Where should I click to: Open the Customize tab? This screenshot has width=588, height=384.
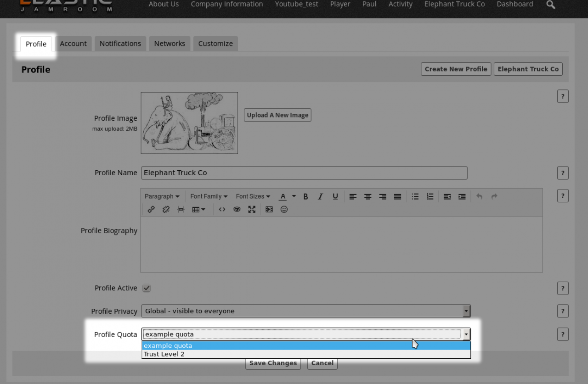click(x=215, y=44)
